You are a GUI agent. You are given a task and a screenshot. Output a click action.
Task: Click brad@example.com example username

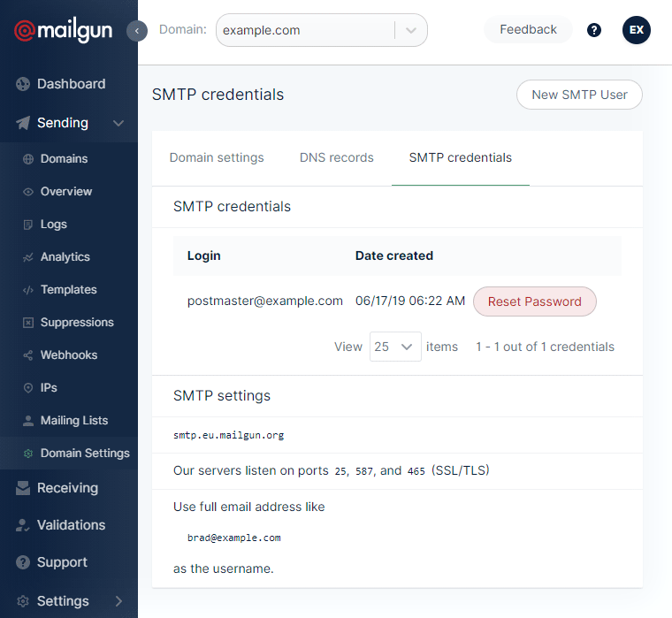pos(234,538)
